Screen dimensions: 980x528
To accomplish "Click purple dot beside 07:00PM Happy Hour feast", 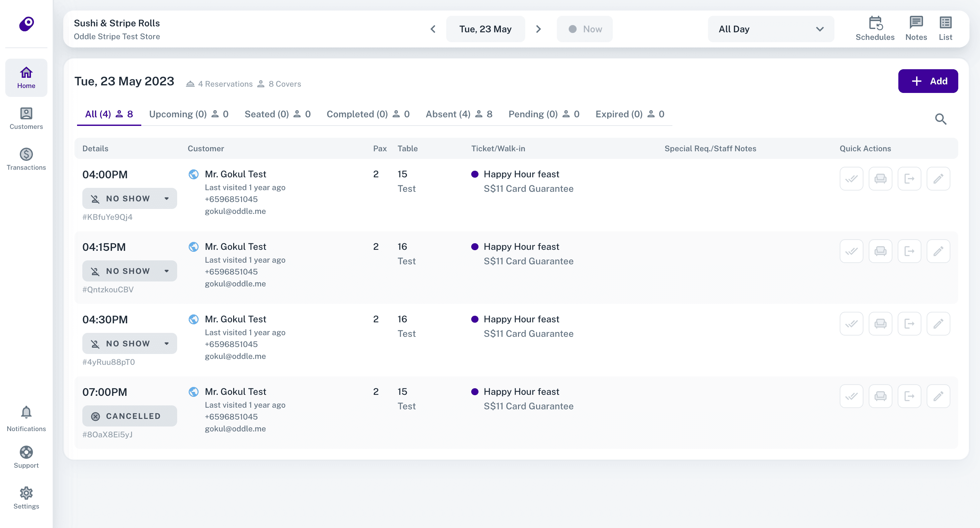I will tap(475, 392).
